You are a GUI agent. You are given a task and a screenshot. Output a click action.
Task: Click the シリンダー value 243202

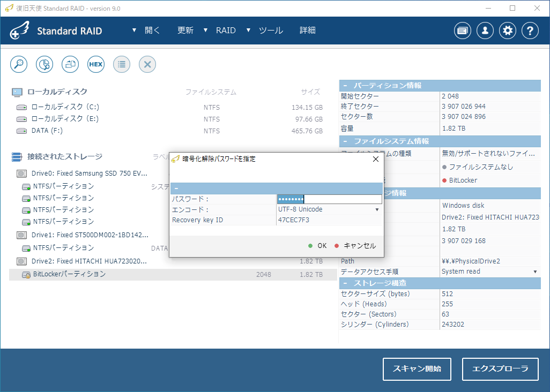(453, 325)
